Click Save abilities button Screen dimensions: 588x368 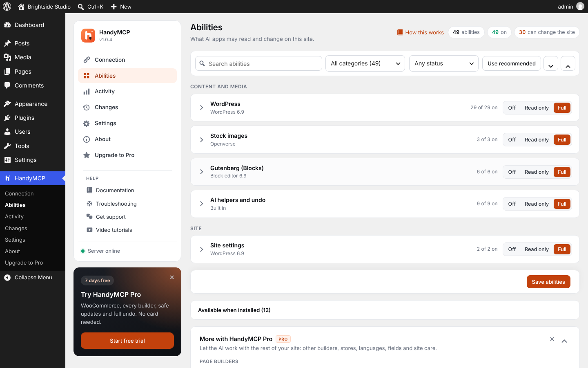(x=548, y=282)
